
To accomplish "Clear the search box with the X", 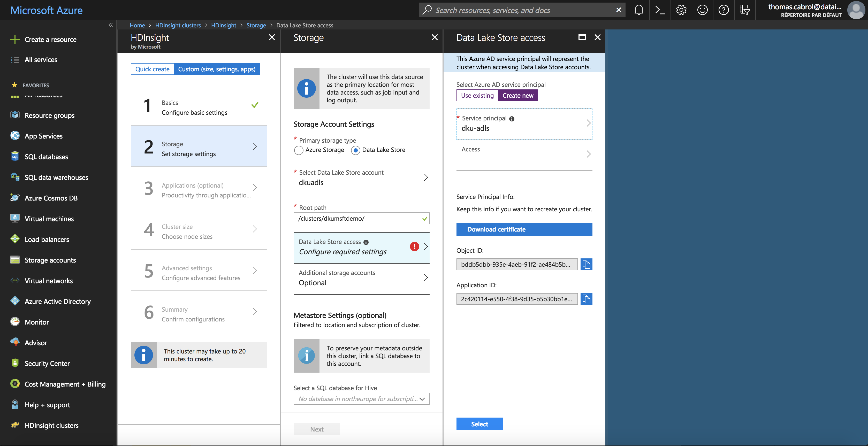I will [x=619, y=10].
